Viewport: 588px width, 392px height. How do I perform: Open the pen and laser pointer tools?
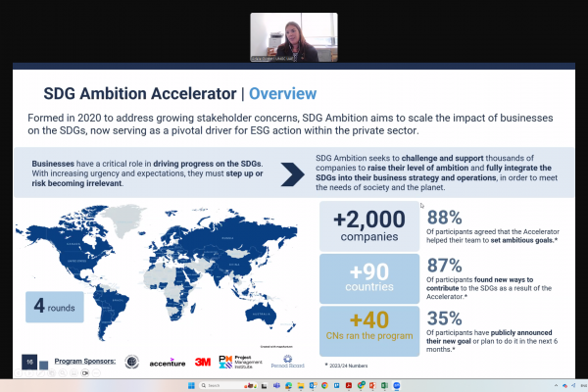(x=41, y=372)
